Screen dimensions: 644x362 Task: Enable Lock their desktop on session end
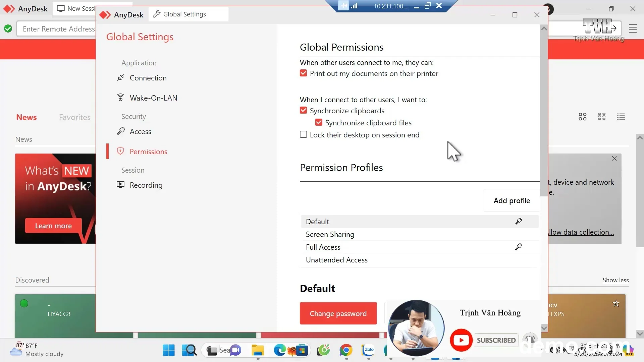pyautogui.click(x=303, y=134)
